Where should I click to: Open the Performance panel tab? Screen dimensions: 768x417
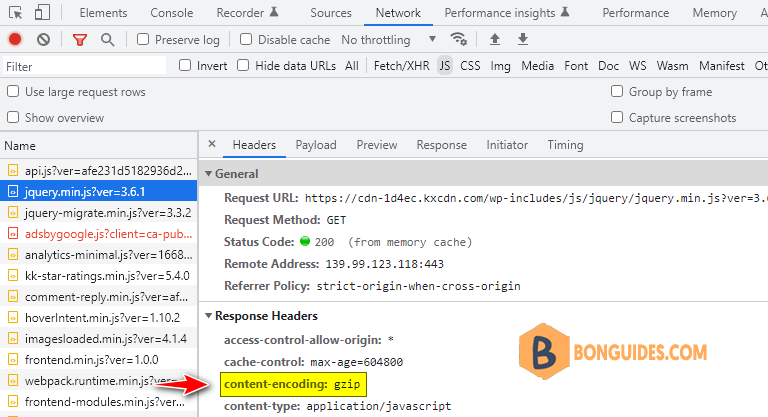[635, 13]
